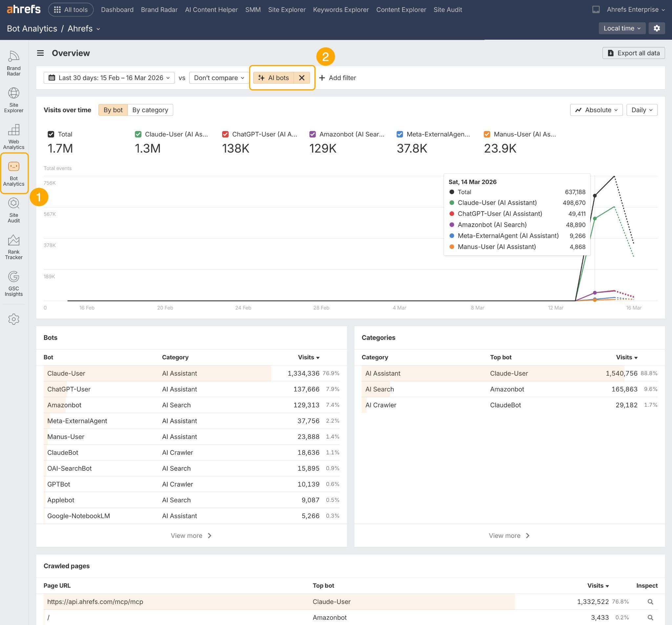Open the Don't compare dropdown
This screenshot has width=672, height=625.
click(x=219, y=78)
